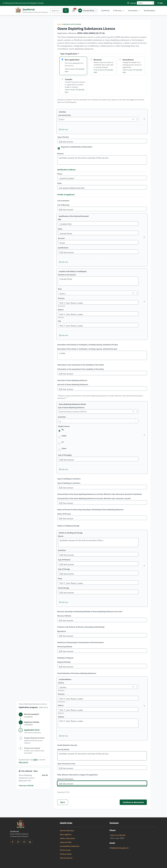This screenshot has height=868, width=167.
Task: Click Continue to documents button
Action: 133,802
